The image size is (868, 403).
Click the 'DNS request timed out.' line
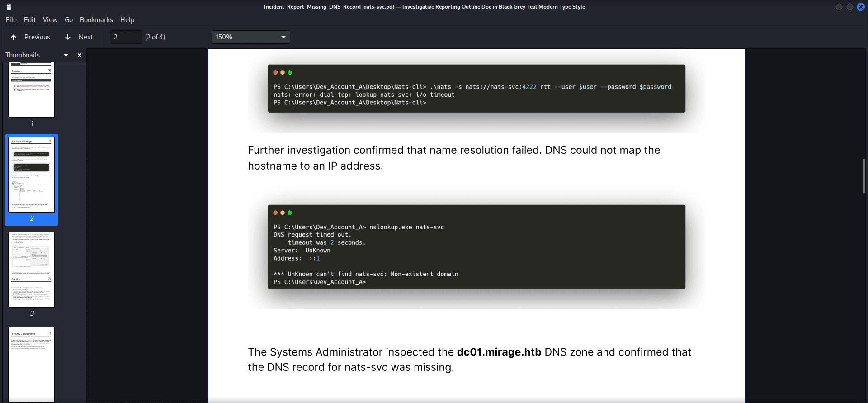click(x=312, y=235)
